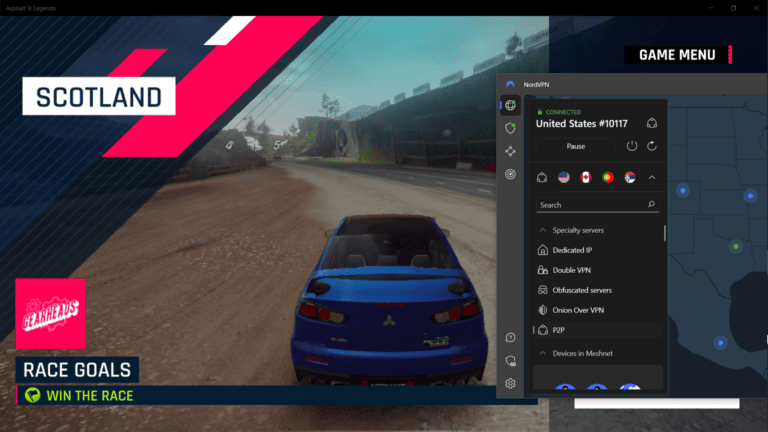
Task: Collapse the recent connections chevron
Action: pos(652,177)
